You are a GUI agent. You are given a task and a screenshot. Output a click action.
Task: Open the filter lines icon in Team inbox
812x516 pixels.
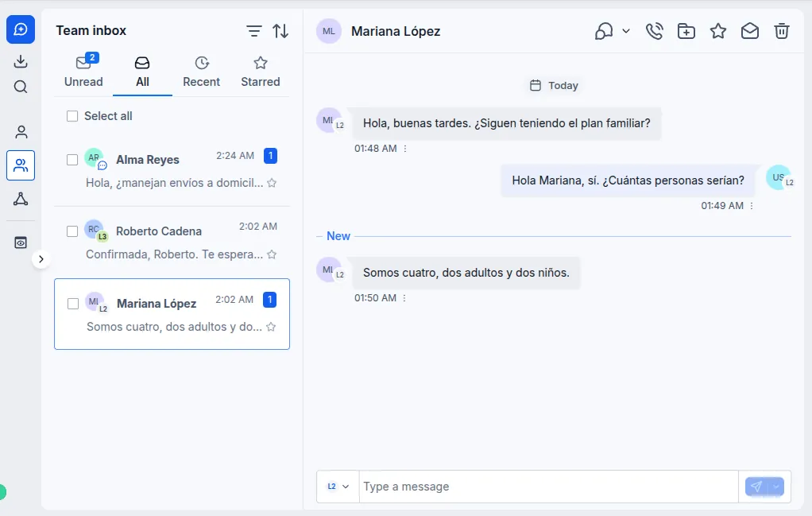(253, 31)
